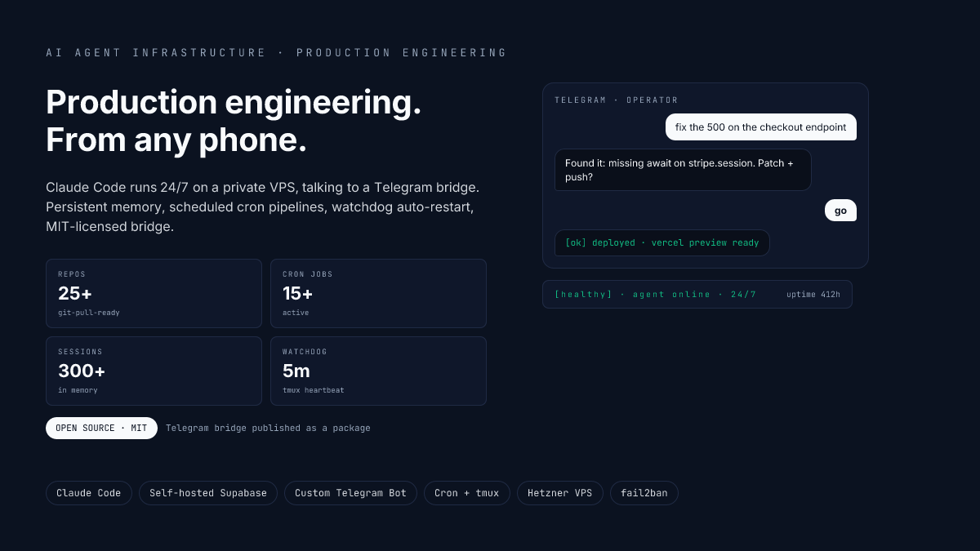980x551 pixels.
Task: Click the 'Found it: missing await' reply bubble
Action: [683, 170]
